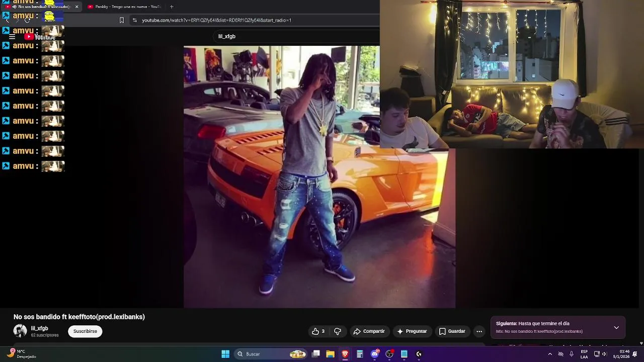This screenshot has height=362, width=644.
Task: Click the video player showing orange Lamborghini
Action: click(x=319, y=177)
